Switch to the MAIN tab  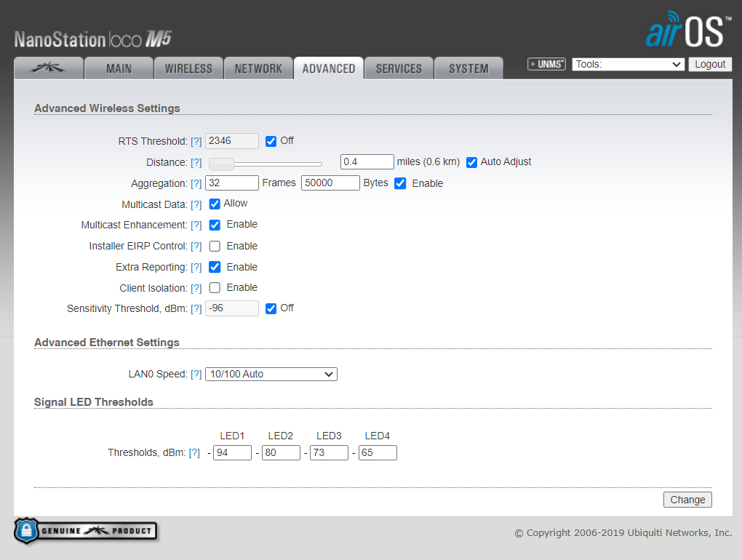pos(119,68)
